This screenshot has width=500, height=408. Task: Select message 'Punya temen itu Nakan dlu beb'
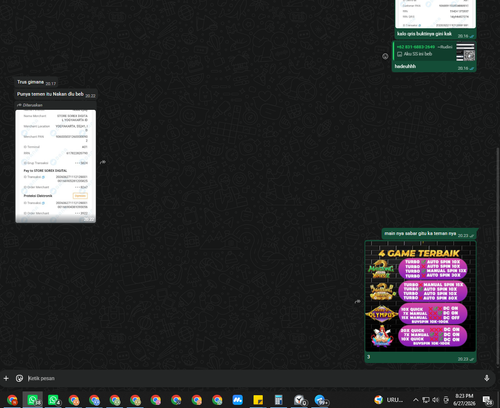[50, 94]
